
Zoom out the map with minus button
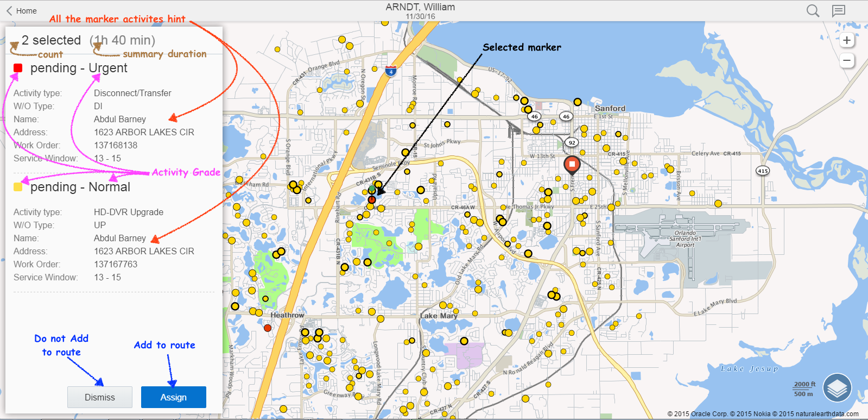847,60
